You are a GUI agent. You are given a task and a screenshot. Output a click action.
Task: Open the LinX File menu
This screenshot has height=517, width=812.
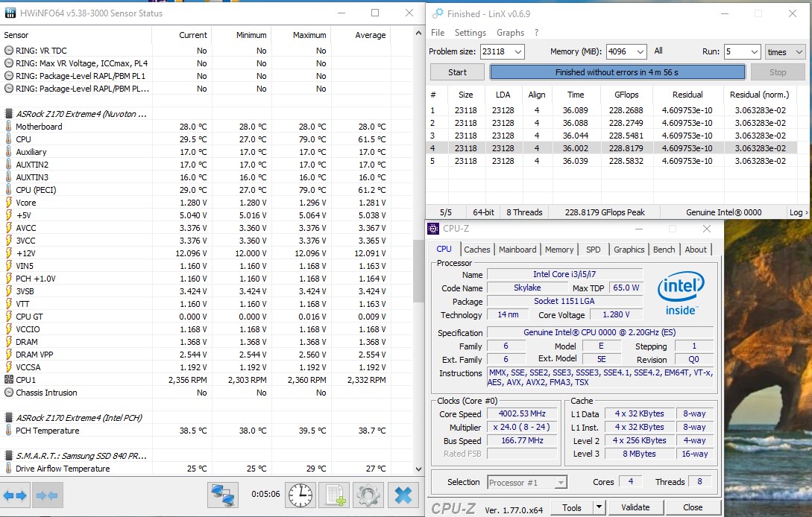[x=438, y=33]
